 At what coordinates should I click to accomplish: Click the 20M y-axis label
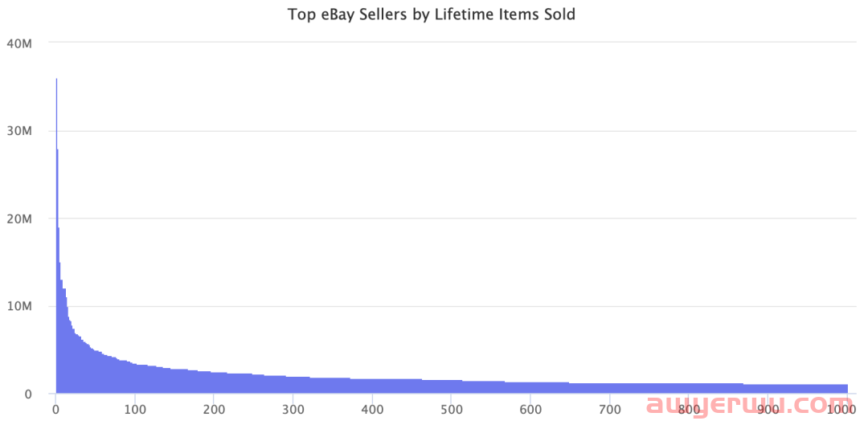[x=18, y=219]
